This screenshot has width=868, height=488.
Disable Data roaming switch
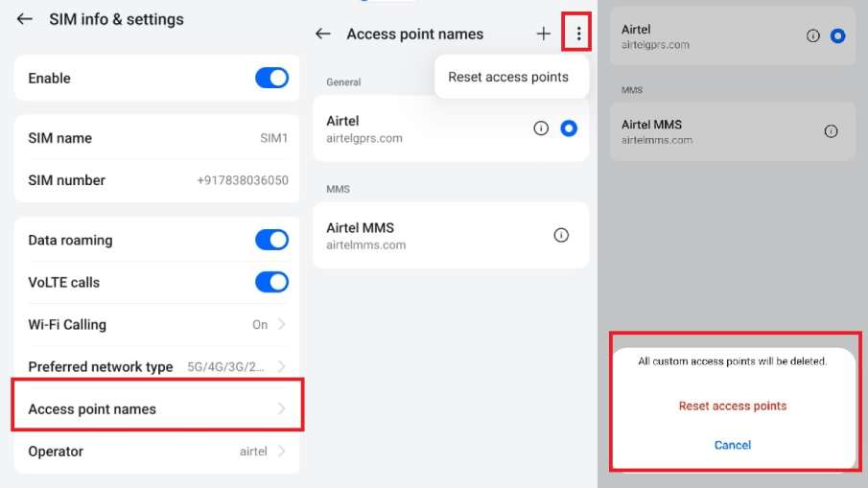point(271,240)
